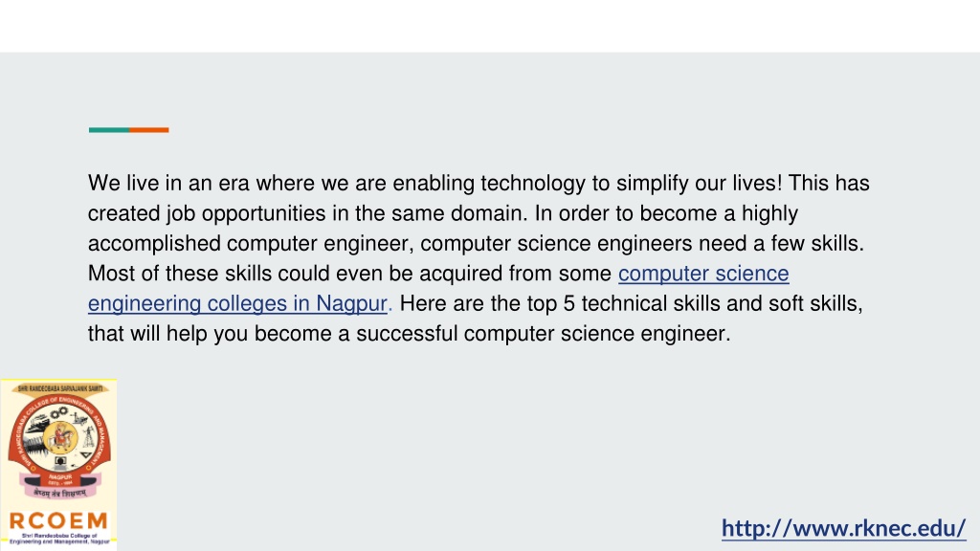Screen dimensions: 980x551
Task: Click the twin gears icon in emblem
Action: coord(59,413)
